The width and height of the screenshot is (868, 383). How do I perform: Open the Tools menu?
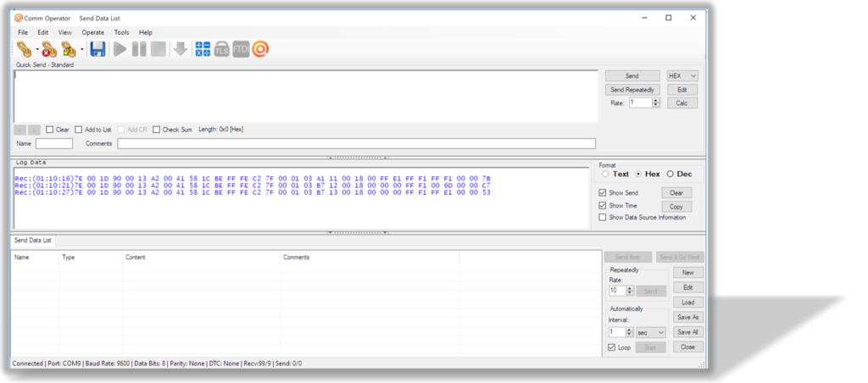[x=122, y=32]
